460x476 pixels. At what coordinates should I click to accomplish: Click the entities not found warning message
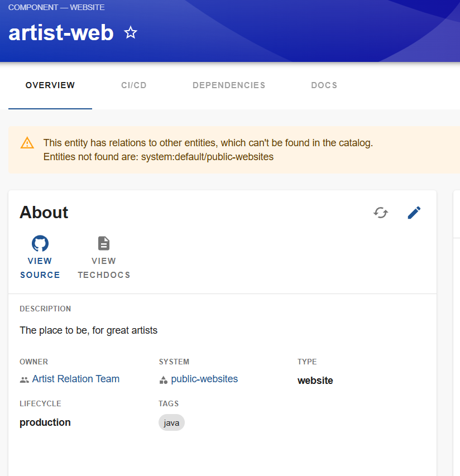click(208, 150)
